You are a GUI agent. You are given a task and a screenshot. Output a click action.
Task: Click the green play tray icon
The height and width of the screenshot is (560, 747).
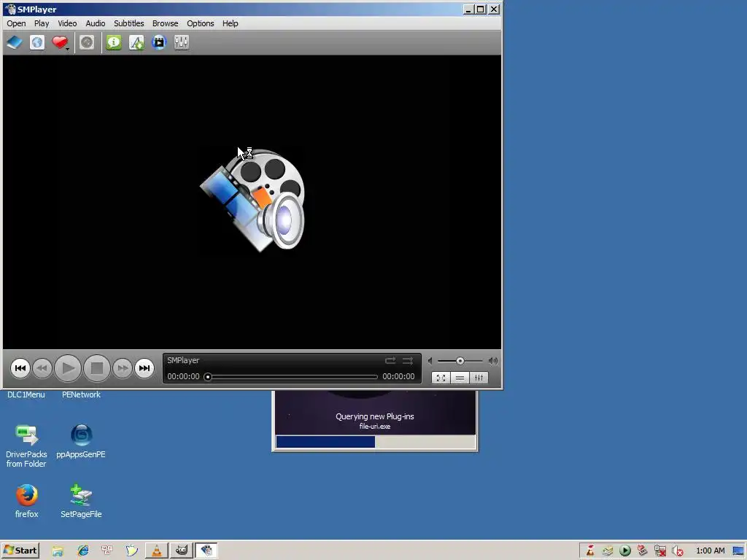tap(625, 551)
